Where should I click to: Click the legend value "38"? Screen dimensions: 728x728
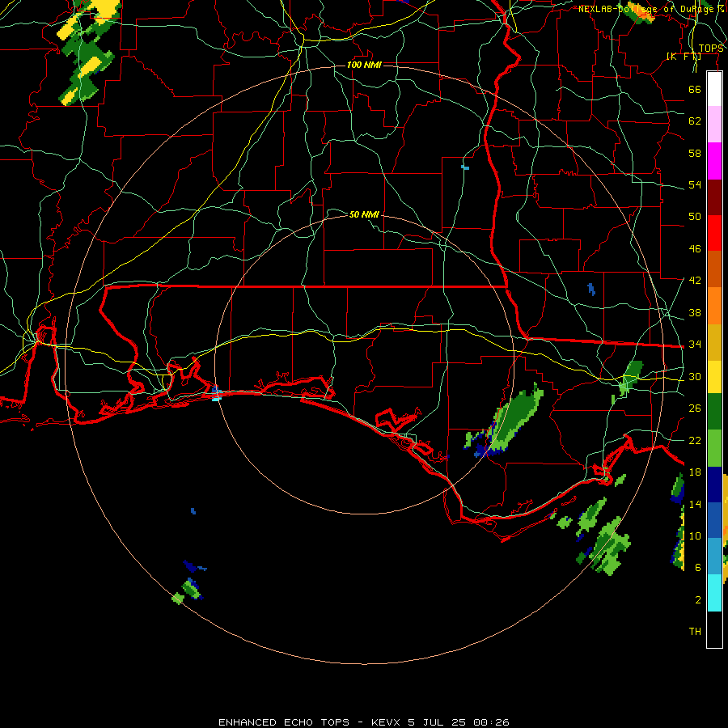[695, 312]
